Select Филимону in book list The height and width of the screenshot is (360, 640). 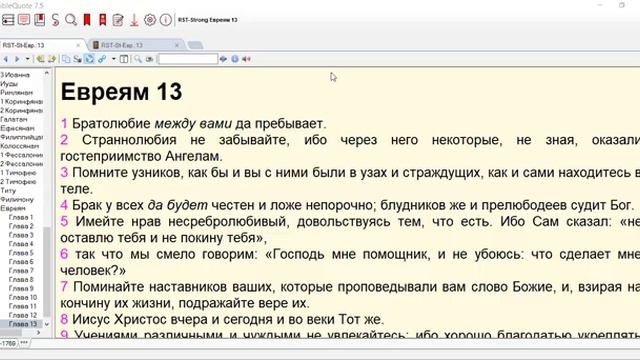[17, 200]
